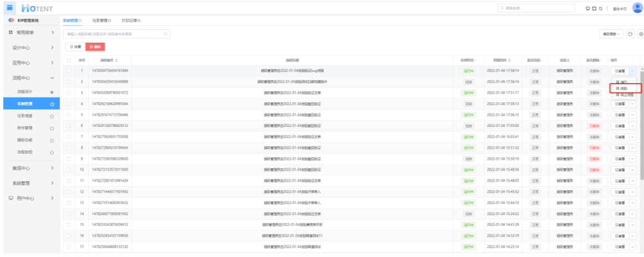The width and height of the screenshot is (644, 257).
Task: Toggle fullscreen with the header fullscreen icon
Action: 594,8
